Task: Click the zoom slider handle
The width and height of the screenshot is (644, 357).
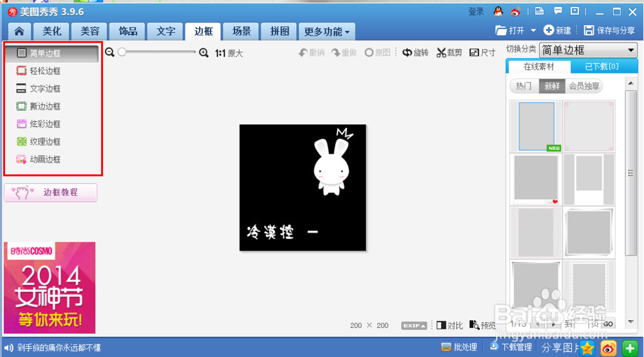Action: click(x=122, y=52)
